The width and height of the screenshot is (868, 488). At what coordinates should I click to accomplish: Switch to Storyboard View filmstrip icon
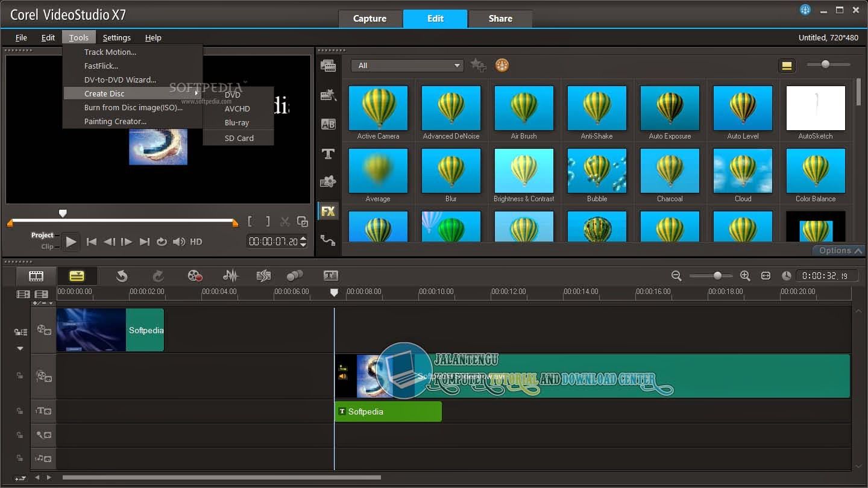coord(36,276)
